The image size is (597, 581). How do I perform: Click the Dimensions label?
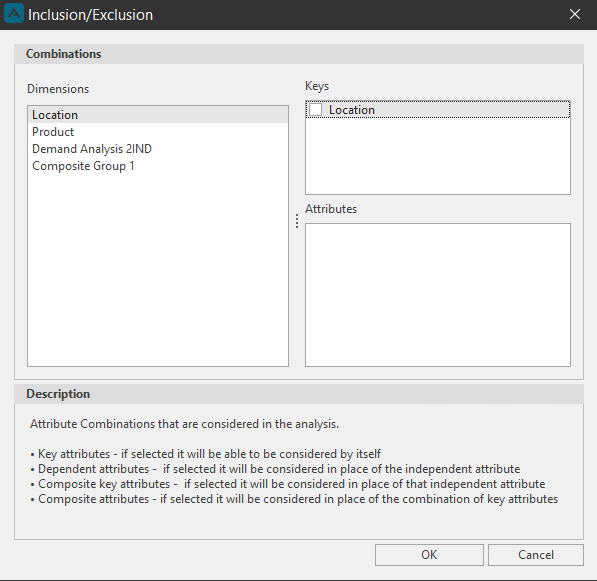[x=58, y=89]
